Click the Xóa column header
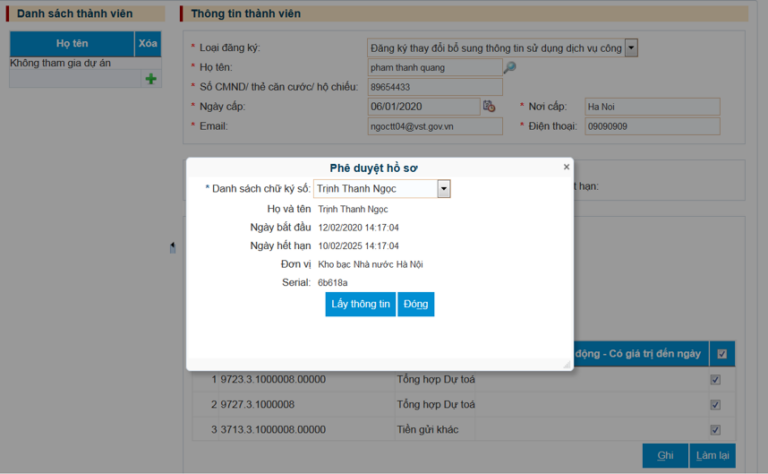The image size is (768, 474). point(147,44)
